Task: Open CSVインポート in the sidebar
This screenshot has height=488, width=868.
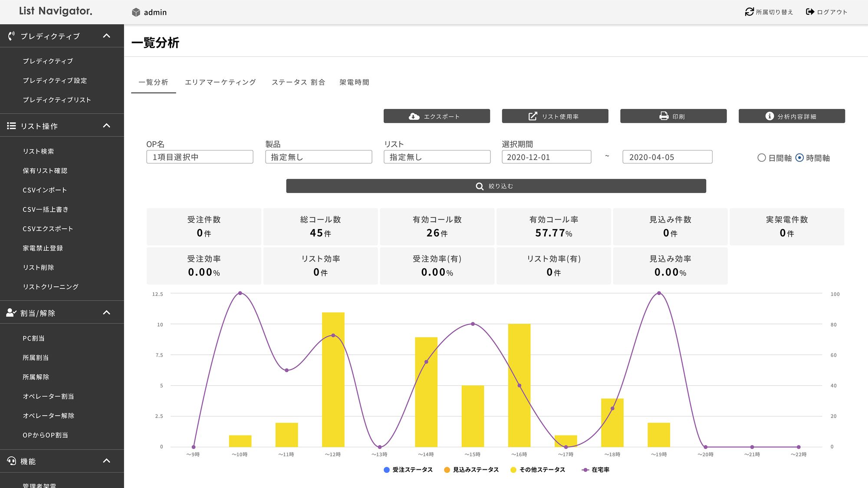Action: pos(45,190)
